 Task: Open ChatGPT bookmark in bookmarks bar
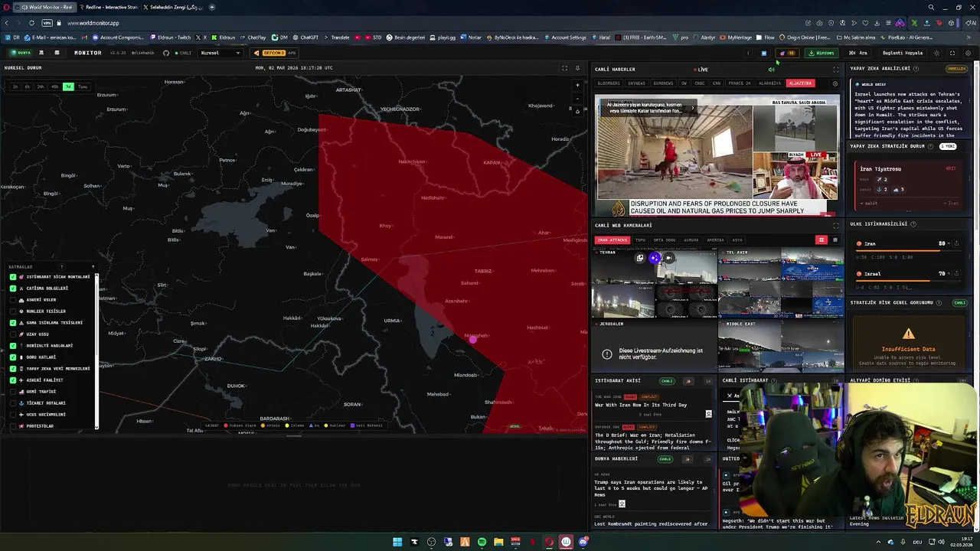click(x=305, y=37)
